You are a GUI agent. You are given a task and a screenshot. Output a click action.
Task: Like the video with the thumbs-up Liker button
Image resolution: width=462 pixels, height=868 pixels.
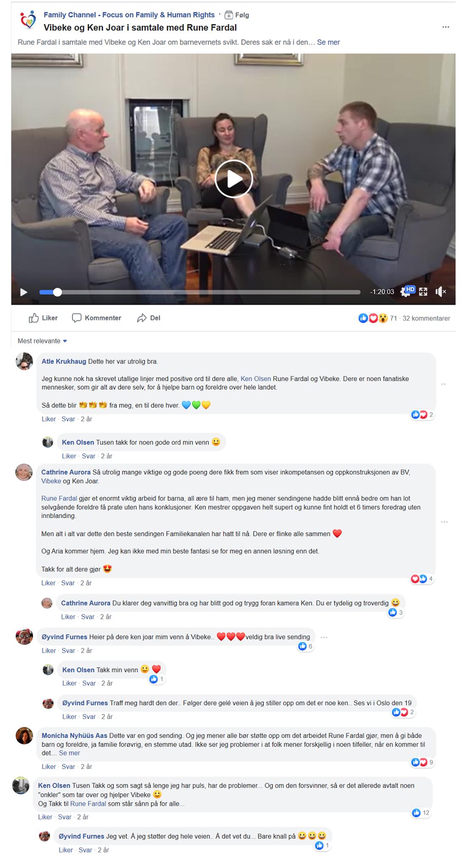click(43, 318)
